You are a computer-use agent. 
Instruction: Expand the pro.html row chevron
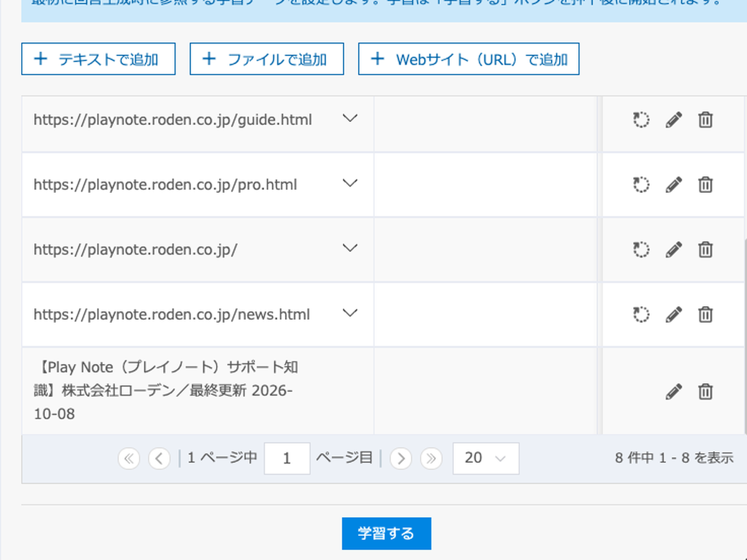351,182
